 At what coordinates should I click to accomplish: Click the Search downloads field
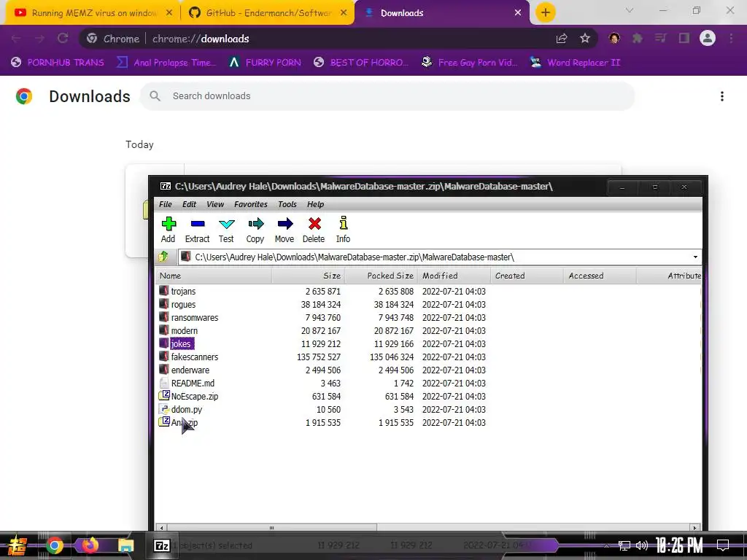(x=387, y=96)
